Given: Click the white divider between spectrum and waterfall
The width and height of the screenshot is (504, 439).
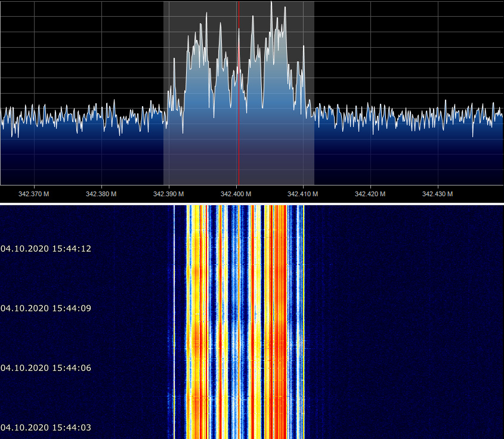Looking at the screenshot, I should coord(252,204).
